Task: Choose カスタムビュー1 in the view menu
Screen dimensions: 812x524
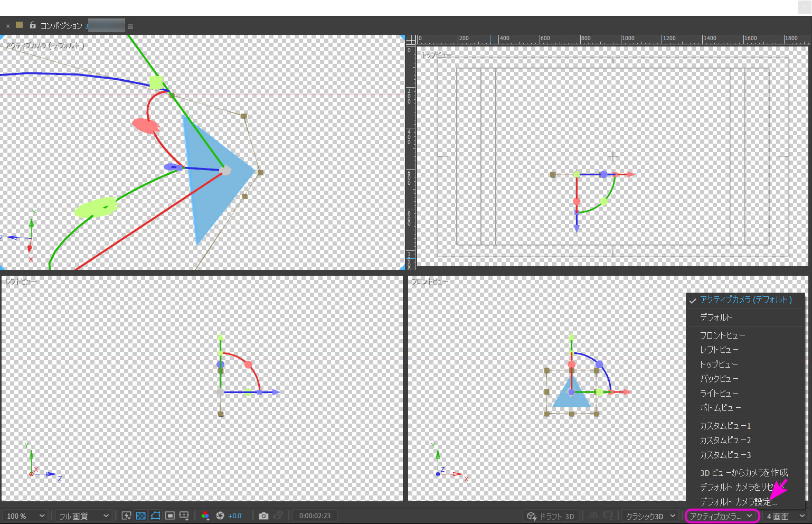Action: [725, 426]
